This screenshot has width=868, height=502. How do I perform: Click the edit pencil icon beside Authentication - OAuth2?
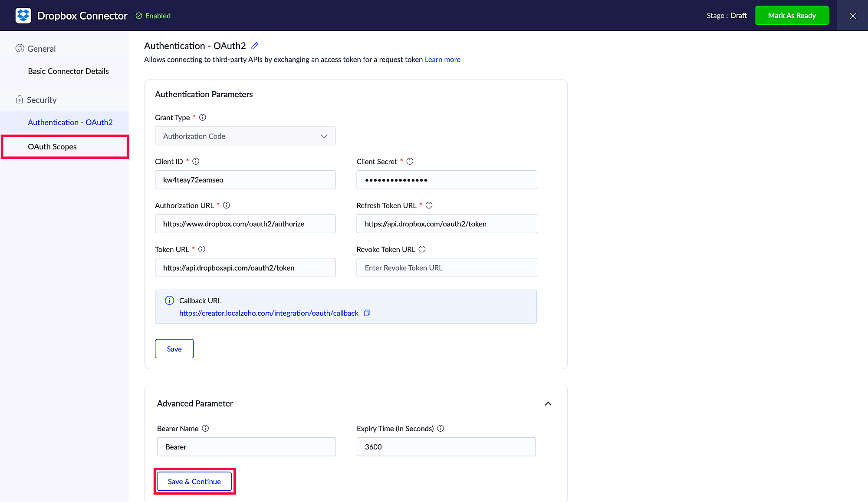(x=255, y=46)
